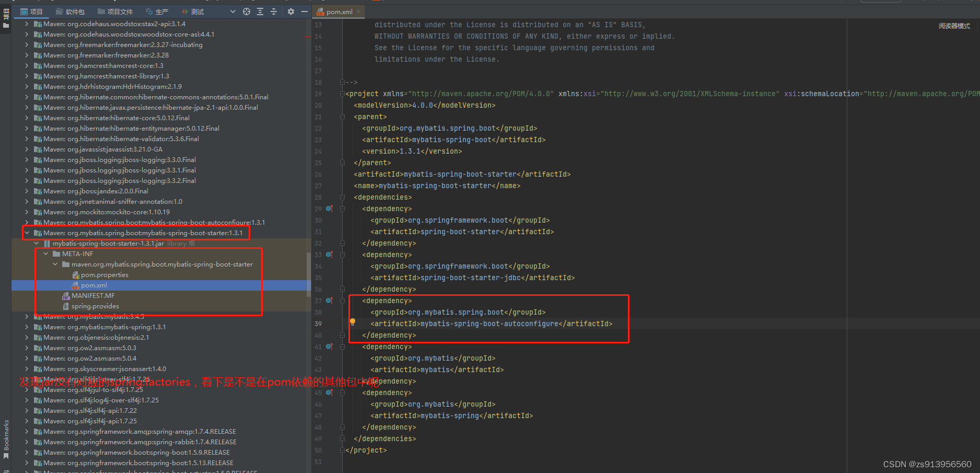Switch to the 测试 scope tab
Viewport: 980px width, 473px height.
point(193,11)
